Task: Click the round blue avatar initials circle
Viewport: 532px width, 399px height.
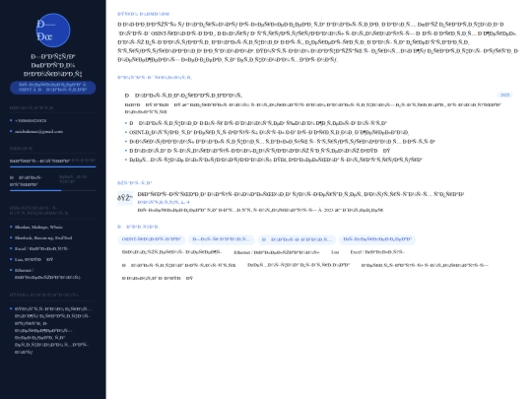Action: click(x=53, y=31)
